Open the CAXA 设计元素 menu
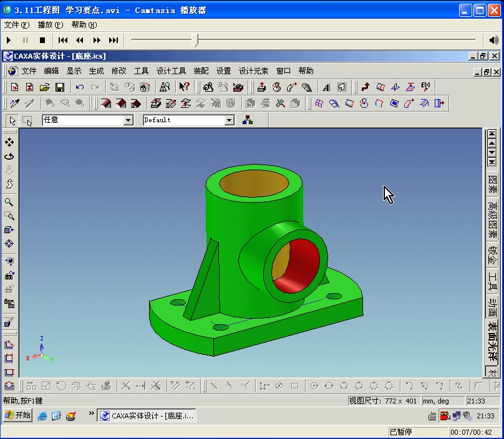Screen dimensions: 504x439 click(x=253, y=70)
